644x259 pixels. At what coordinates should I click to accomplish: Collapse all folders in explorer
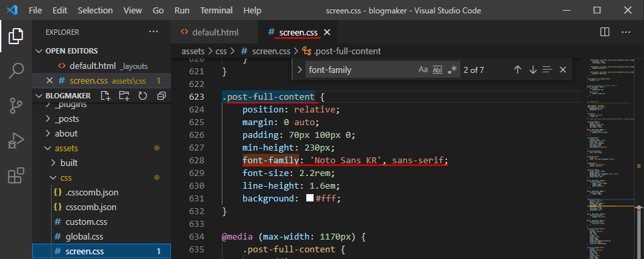(162, 96)
